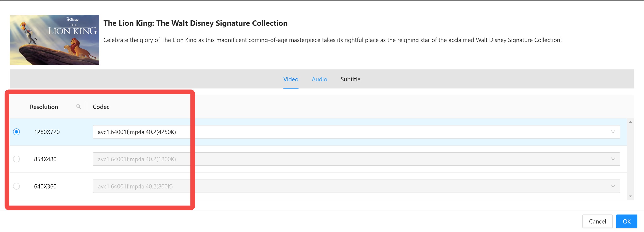Click the table vertical scrollbar track
Viewport: 644px width, 232px height.
click(x=630, y=159)
